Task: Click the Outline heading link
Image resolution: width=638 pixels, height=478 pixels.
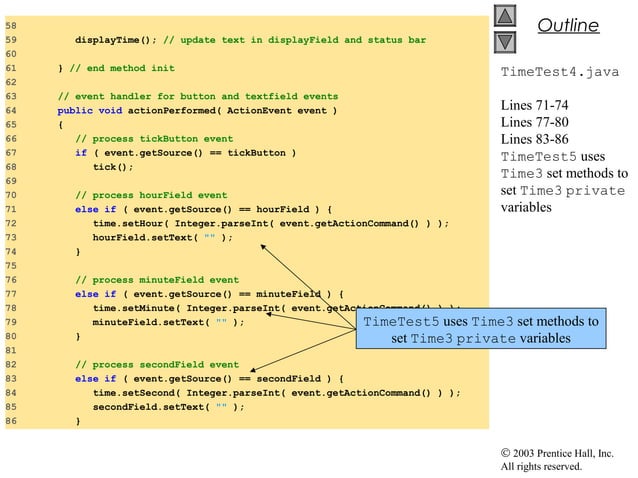Action: click(x=568, y=25)
